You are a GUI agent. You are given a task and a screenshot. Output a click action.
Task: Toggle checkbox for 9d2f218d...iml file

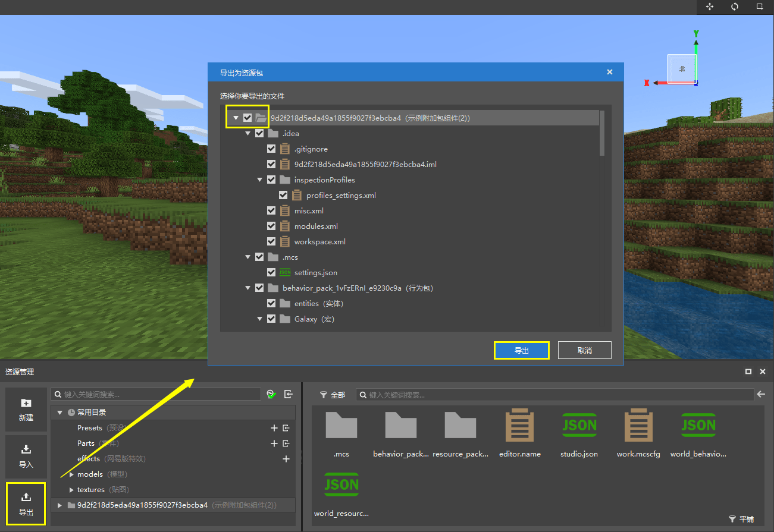271,164
